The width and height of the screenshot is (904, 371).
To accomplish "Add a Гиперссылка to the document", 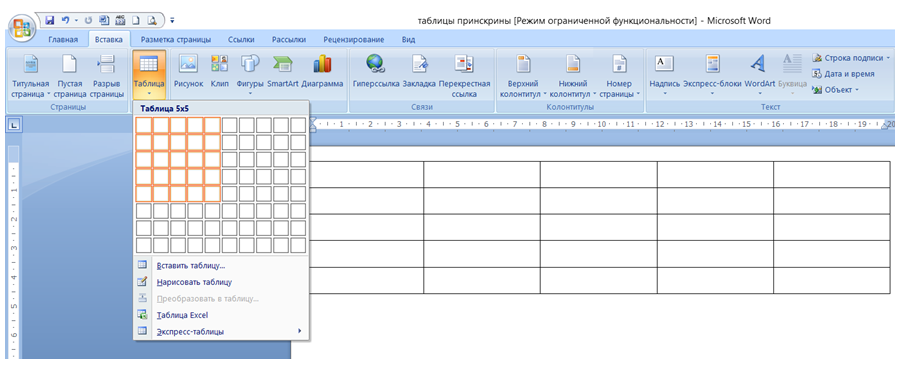I will point(376,72).
